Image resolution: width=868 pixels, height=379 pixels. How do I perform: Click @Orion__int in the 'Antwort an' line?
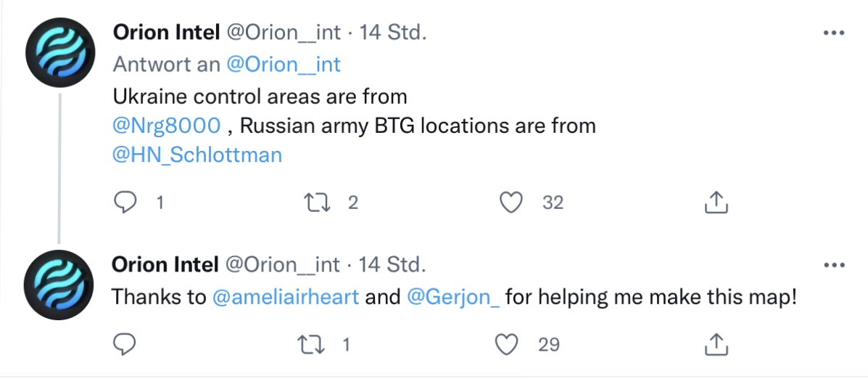pos(284,64)
